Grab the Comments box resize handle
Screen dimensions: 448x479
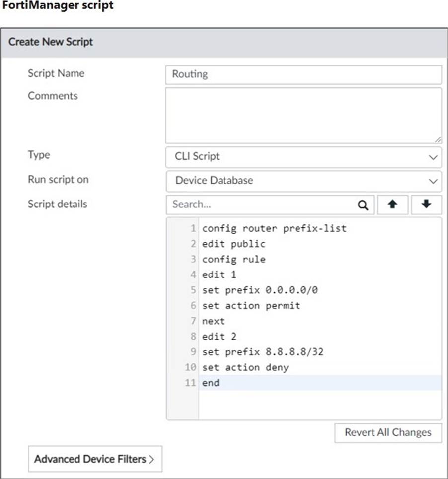pyautogui.click(x=438, y=139)
